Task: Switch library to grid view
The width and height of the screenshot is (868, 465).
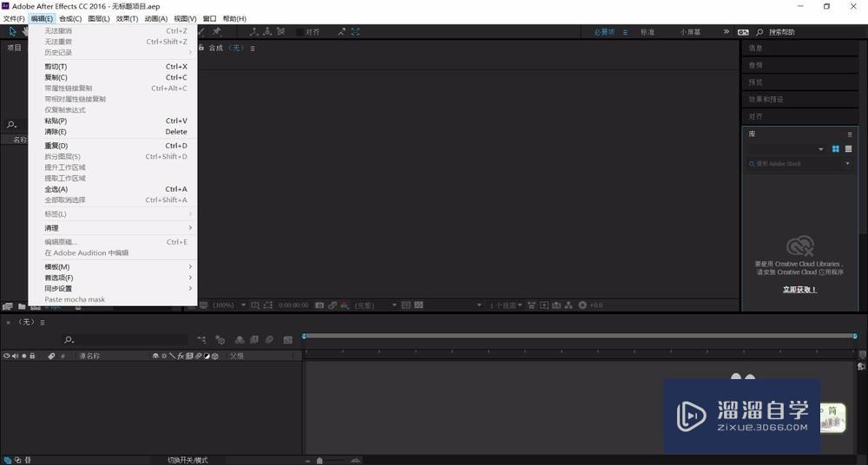Action: pos(836,149)
